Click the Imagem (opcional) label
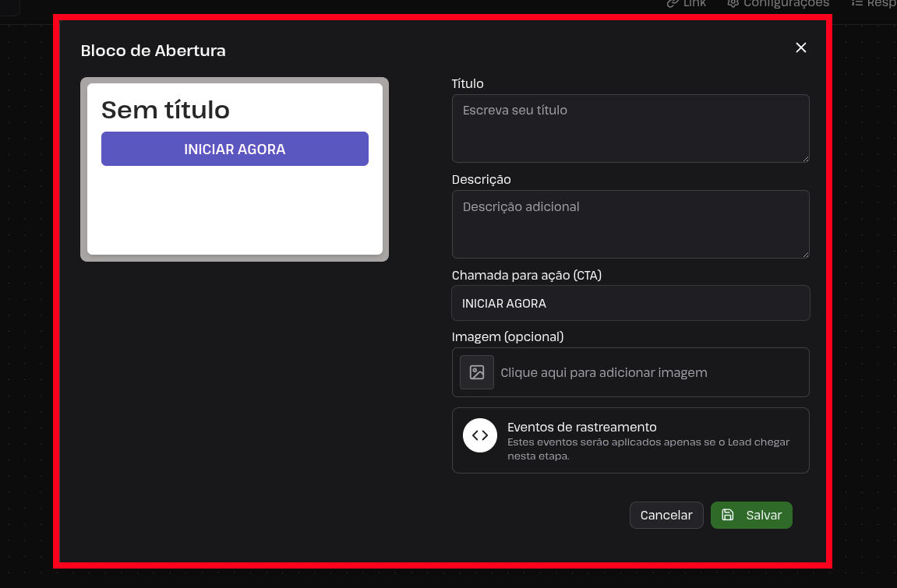 (x=507, y=336)
